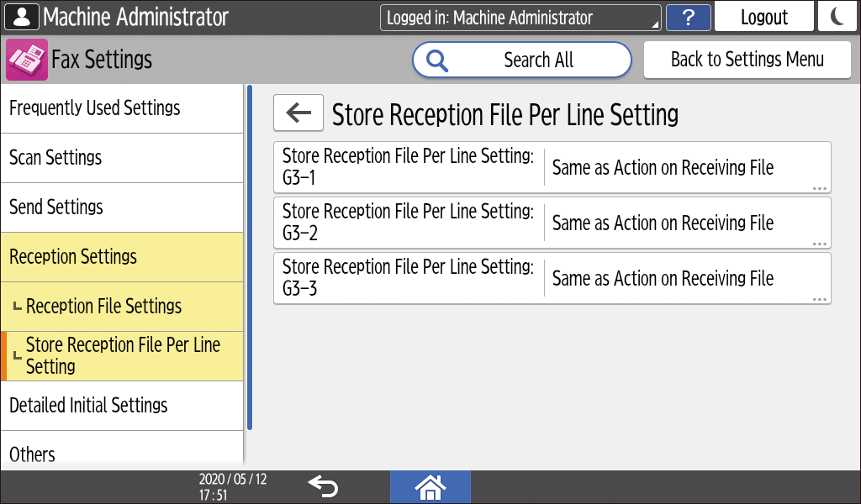Viewport: 861px width, 504px height.
Task: Click the magnifier icon in Search All
Action: coord(437,60)
